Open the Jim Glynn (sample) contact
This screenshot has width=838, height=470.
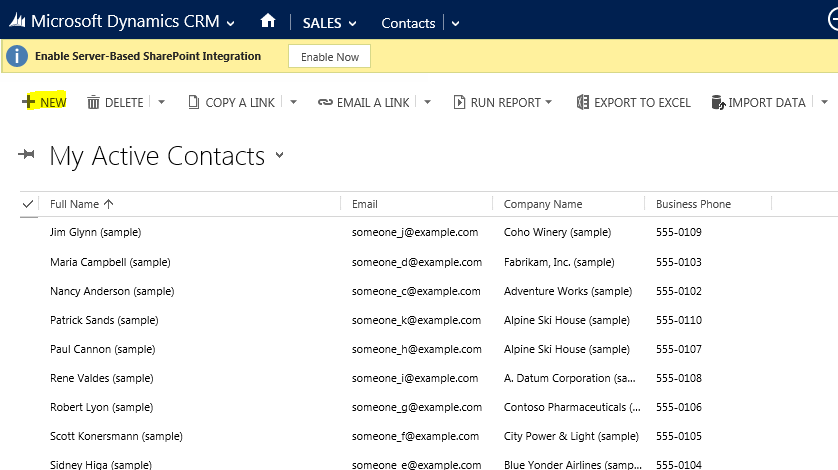[x=96, y=232]
